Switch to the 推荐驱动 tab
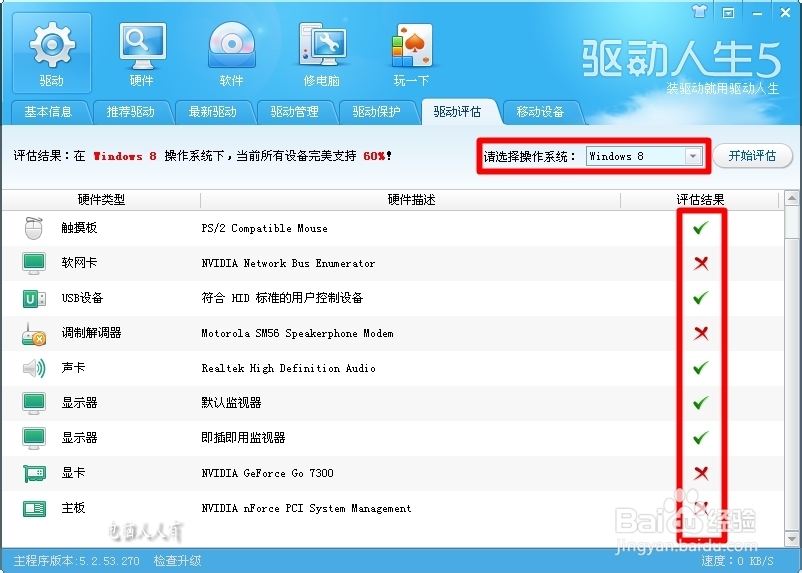This screenshot has width=802, height=573. pyautogui.click(x=130, y=112)
